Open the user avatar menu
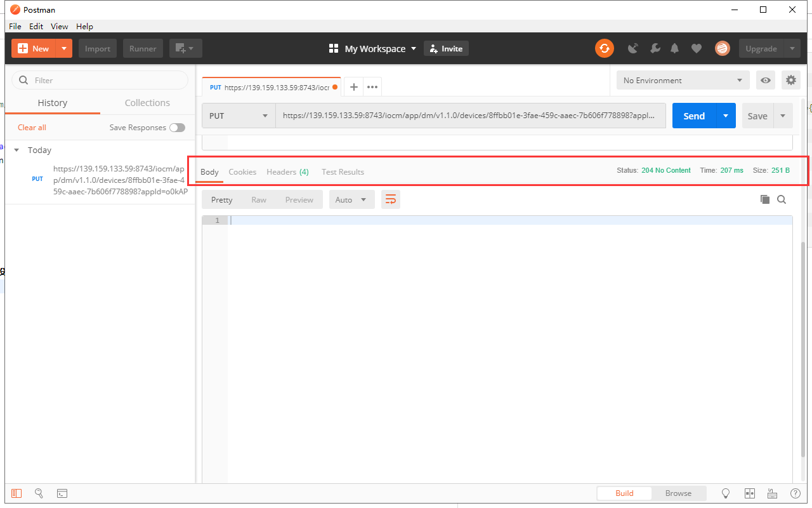 [722, 48]
